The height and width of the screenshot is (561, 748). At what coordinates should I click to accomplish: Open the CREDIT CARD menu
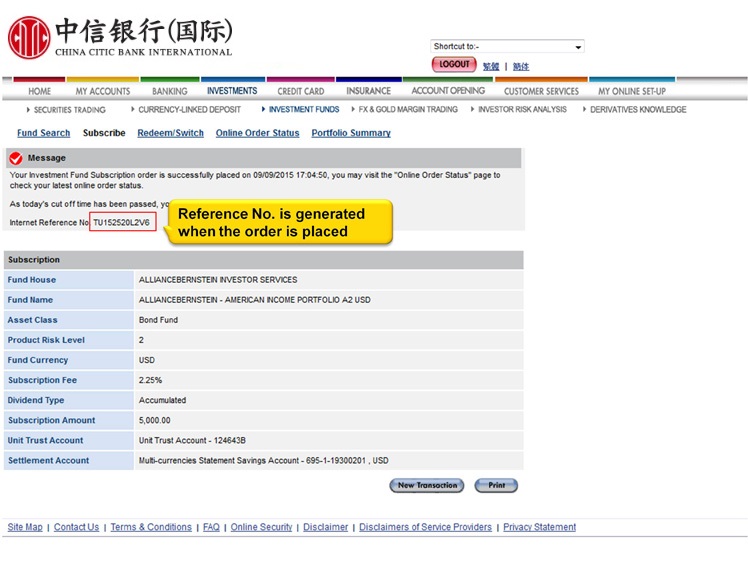[x=301, y=91]
